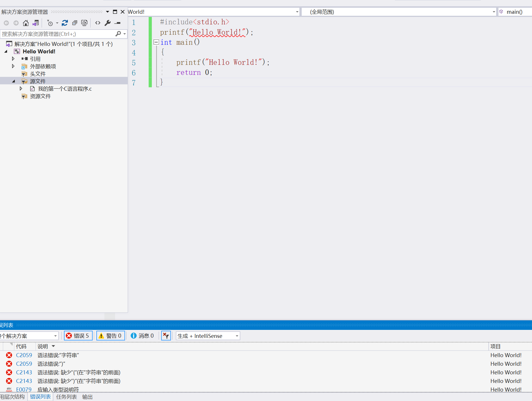
Task: Switch to the 错误列表 tab
Action: pyautogui.click(x=40, y=397)
